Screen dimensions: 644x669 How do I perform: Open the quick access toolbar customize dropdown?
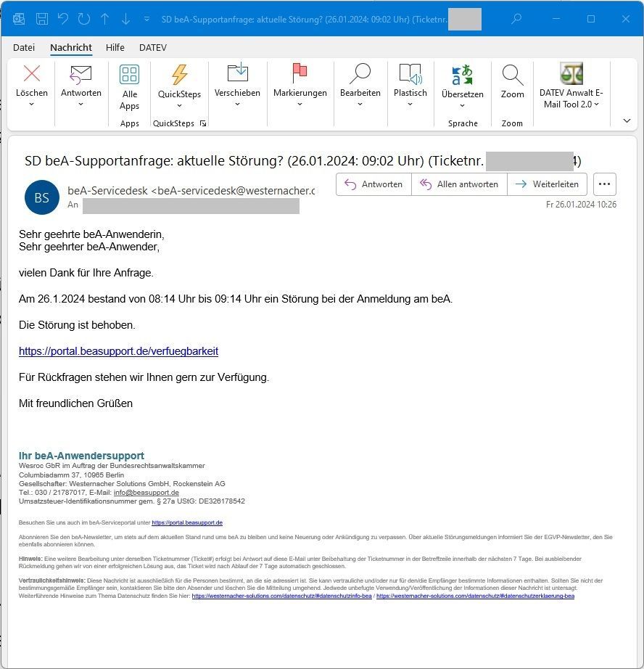146,19
